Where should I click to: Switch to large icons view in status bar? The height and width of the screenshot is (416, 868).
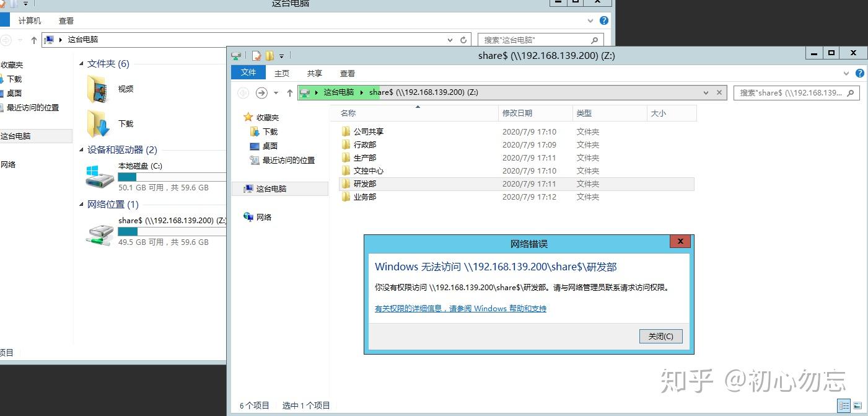(858, 405)
